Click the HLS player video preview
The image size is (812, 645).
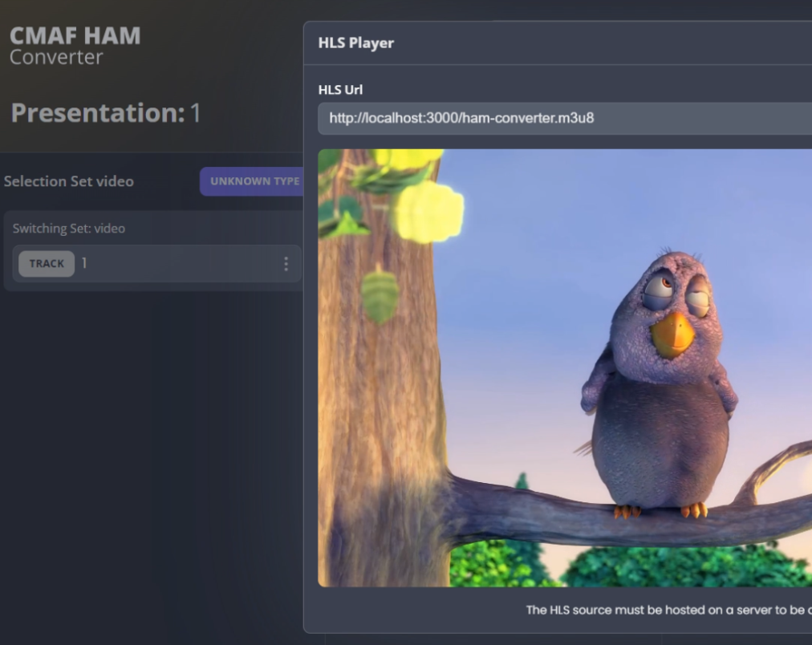[564, 368]
